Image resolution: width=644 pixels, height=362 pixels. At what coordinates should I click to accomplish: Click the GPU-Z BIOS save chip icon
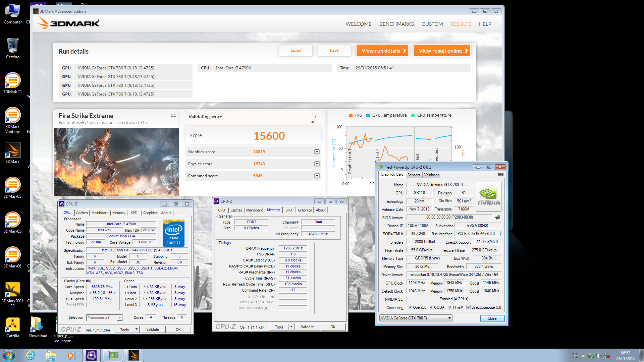tap(498, 217)
